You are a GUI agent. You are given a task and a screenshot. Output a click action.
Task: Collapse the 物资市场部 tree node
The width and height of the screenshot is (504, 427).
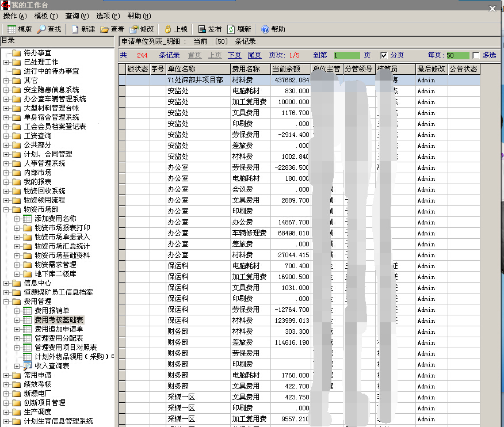[x=6, y=209]
